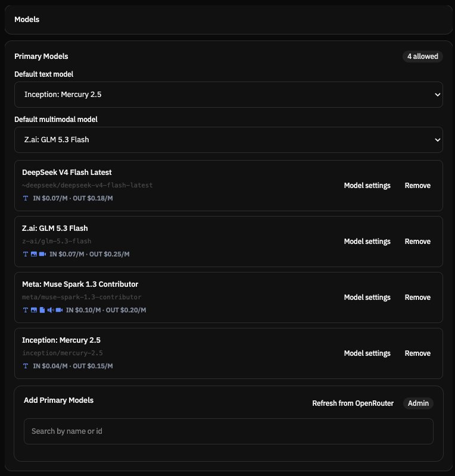Click the 4 allowed badge
The image size is (455, 476).
coord(423,57)
